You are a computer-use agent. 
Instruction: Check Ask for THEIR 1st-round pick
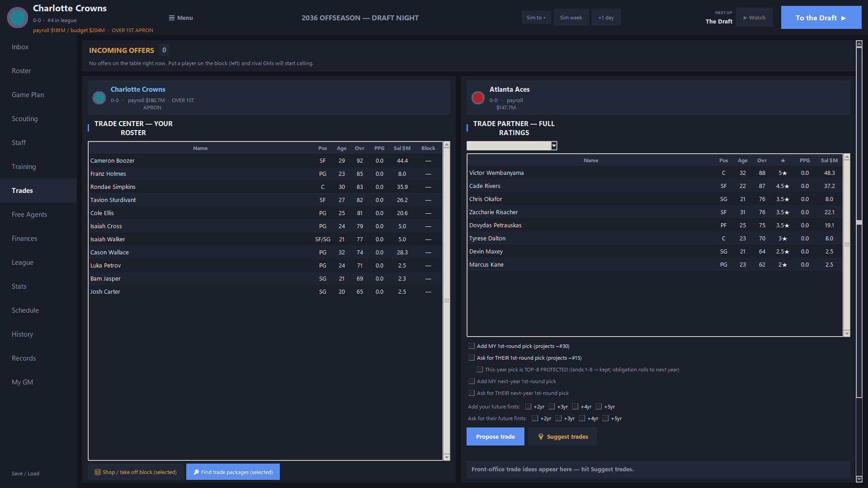[x=472, y=358]
